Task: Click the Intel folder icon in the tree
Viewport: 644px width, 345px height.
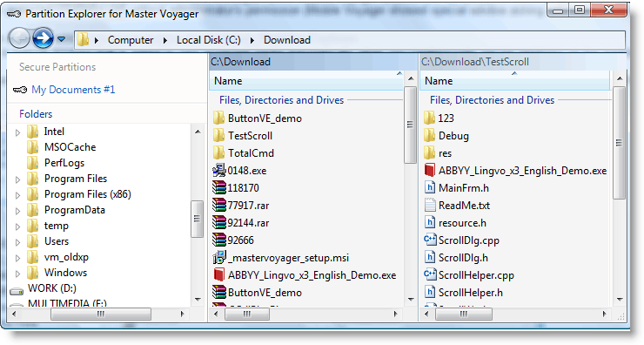Action: 32,132
